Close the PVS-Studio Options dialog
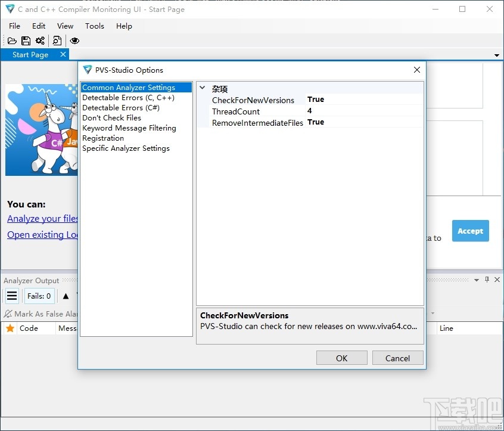This screenshot has height=431, width=504. [417, 70]
